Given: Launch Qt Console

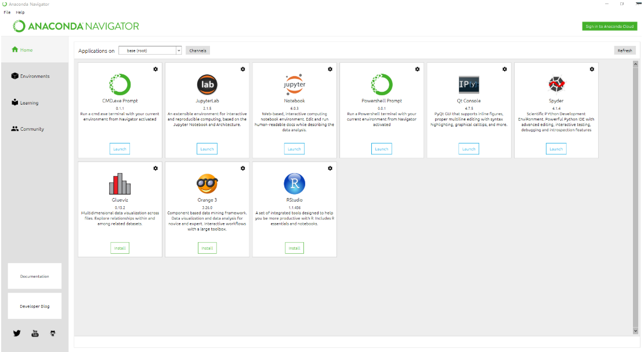Looking at the screenshot, I should 469,149.
